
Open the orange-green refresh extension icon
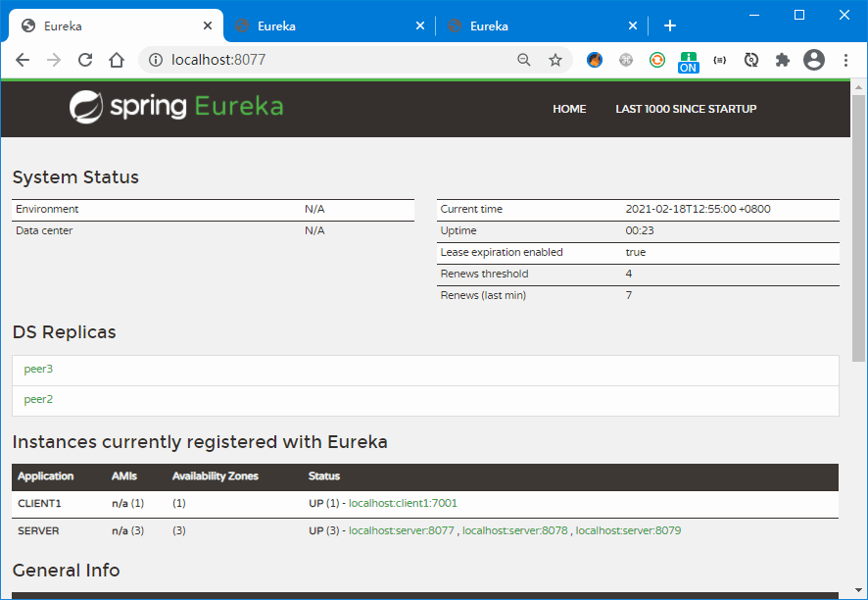pos(657,60)
